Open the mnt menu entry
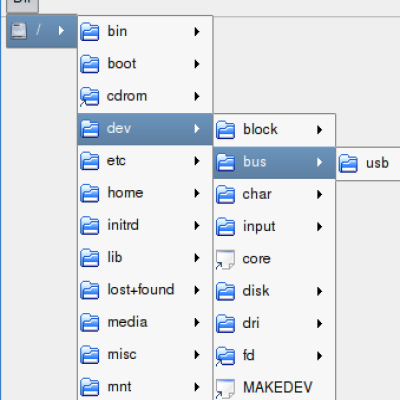This screenshot has height=400, width=400. 145,387
